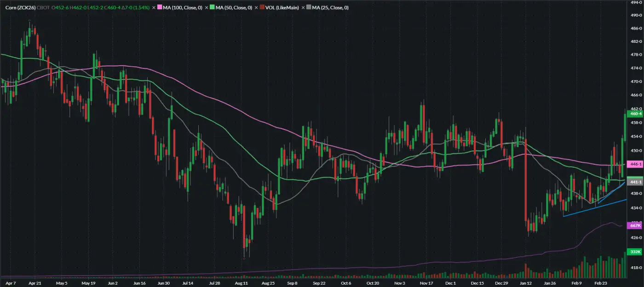Select the VOL (LikeMain) legend label
Viewport: 644px width, 287px height.
(282, 8)
